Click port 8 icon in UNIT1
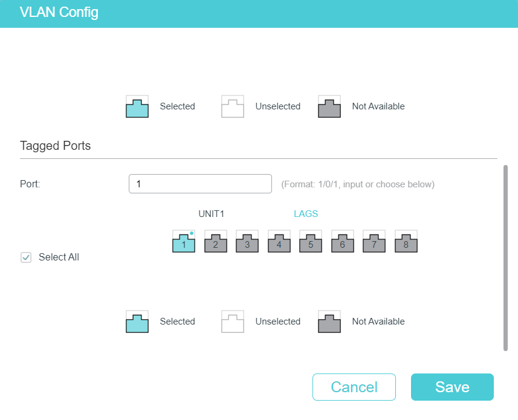518x420 pixels. click(406, 241)
